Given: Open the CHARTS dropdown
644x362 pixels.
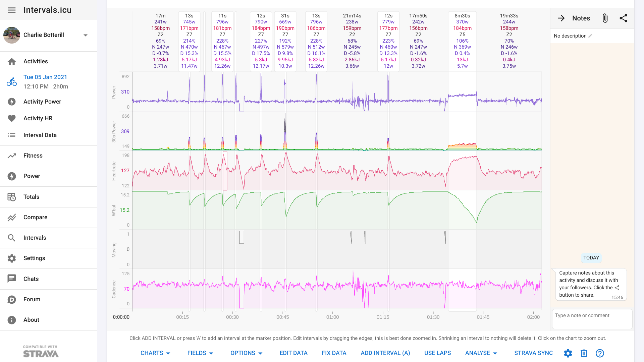Looking at the screenshot, I should click(x=155, y=353).
